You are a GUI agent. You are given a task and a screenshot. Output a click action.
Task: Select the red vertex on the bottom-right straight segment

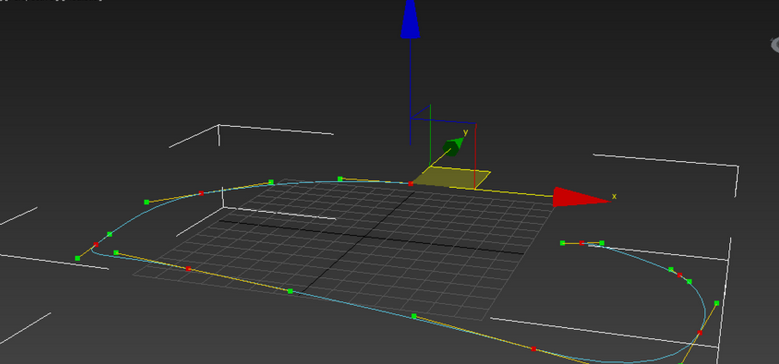point(534,349)
